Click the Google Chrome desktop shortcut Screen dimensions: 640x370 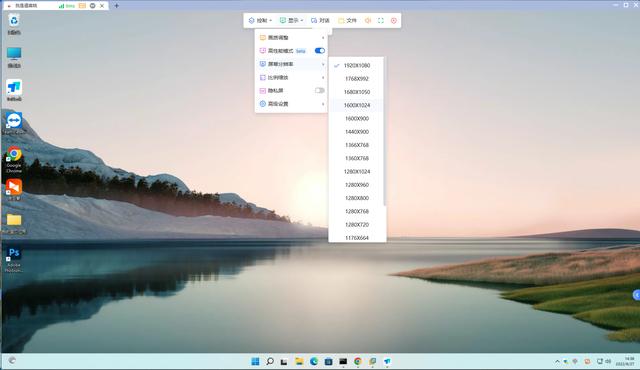click(x=14, y=160)
